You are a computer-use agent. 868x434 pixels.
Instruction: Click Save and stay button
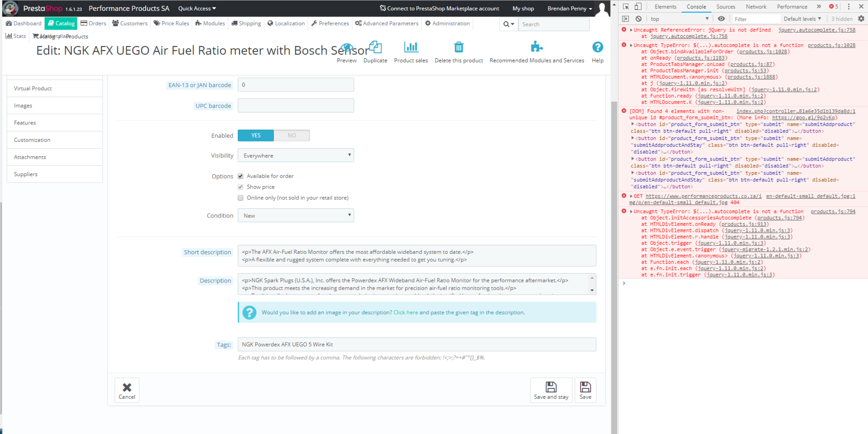tap(551, 390)
